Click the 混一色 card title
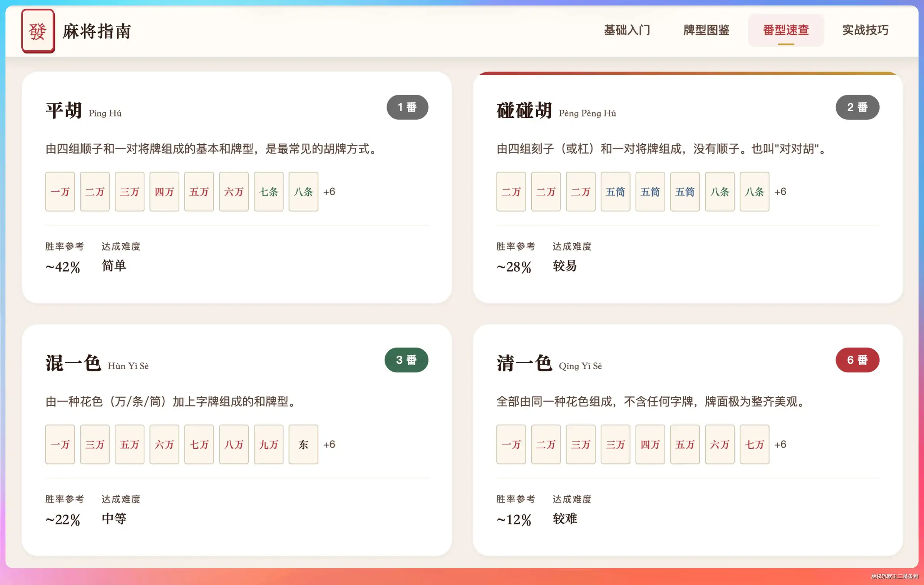Screen dimensions: 924x585 click(73, 363)
